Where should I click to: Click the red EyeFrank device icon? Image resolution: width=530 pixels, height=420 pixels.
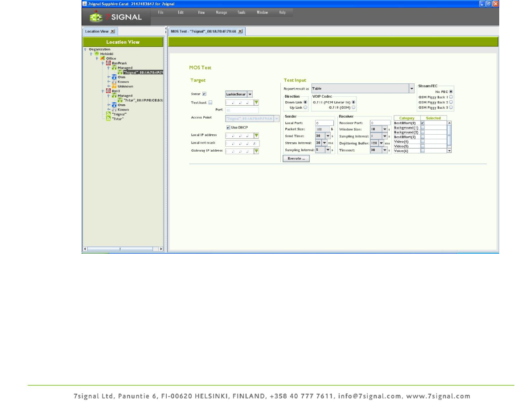click(108, 63)
